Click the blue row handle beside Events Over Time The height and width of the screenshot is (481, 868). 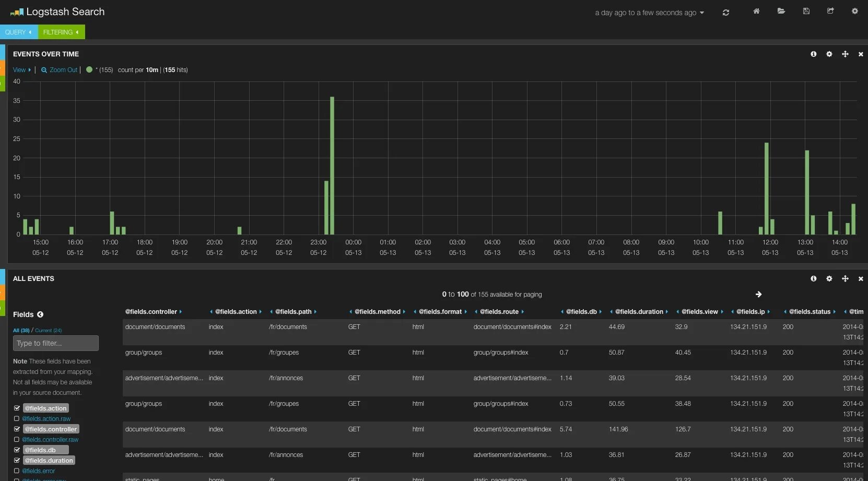[x=3, y=52]
